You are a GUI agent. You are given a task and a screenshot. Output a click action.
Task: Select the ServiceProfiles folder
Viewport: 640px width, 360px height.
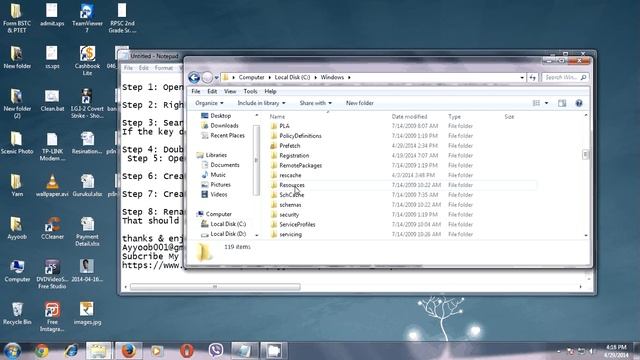point(297,224)
